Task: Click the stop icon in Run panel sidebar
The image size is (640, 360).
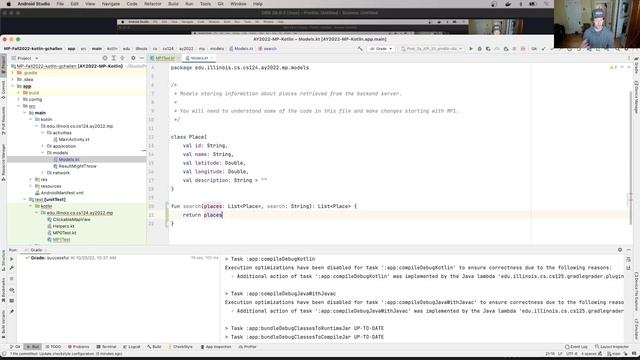Action: pyautogui.click(x=12, y=279)
